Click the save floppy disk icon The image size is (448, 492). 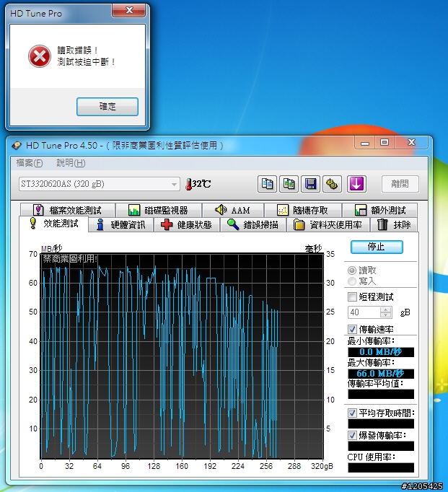(310, 184)
